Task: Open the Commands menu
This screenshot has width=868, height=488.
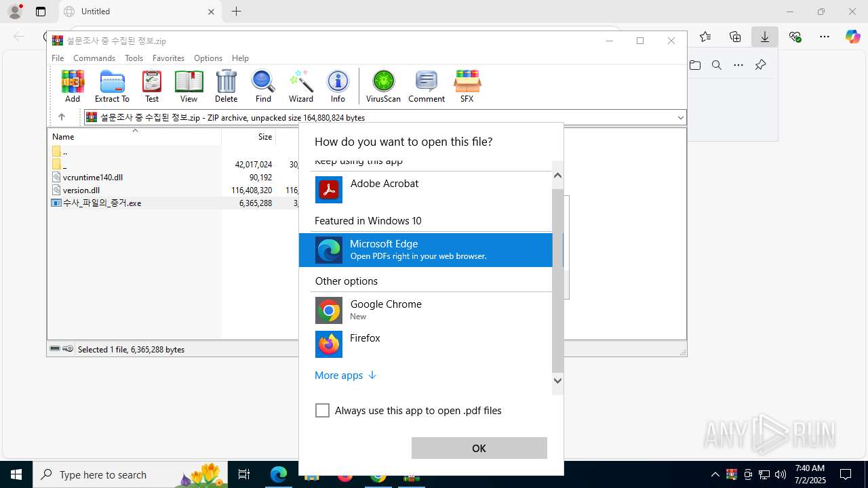Action: pyautogui.click(x=94, y=58)
